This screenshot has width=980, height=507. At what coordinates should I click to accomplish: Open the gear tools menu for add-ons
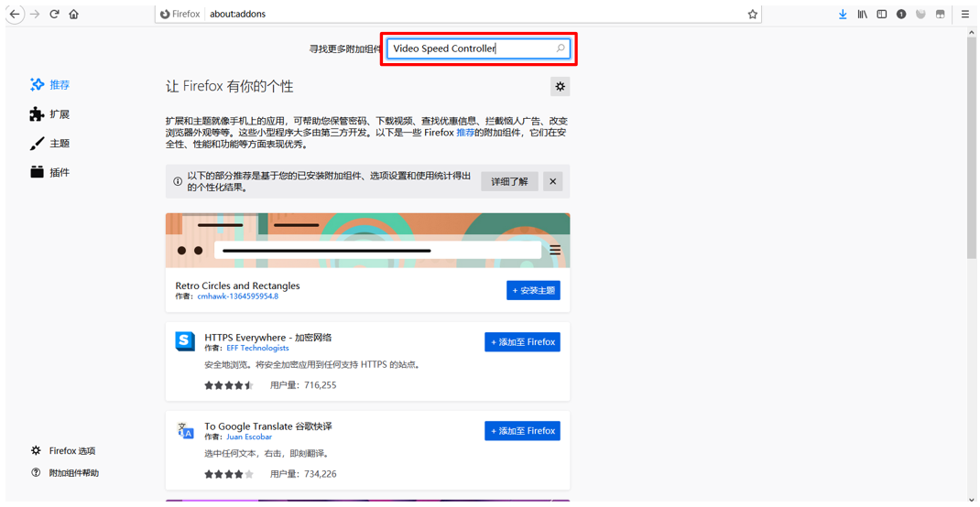point(560,87)
